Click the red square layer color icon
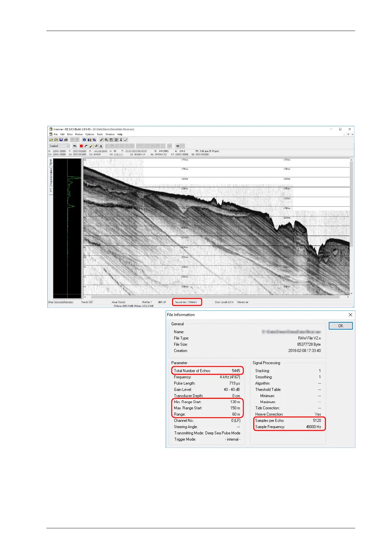Screen dimensions: 392x555 click(x=81, y=146)
